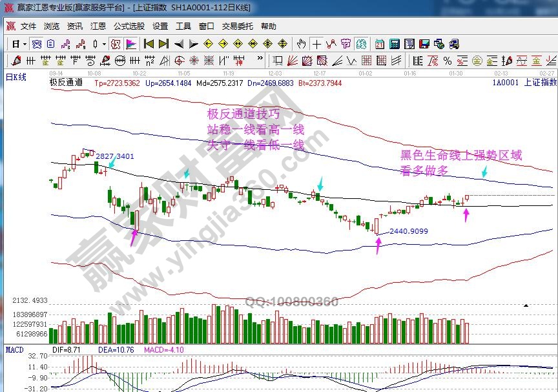558x392 pixels.
Task: Open the 日 period dropdown arrow
Action: click(25, 44)
